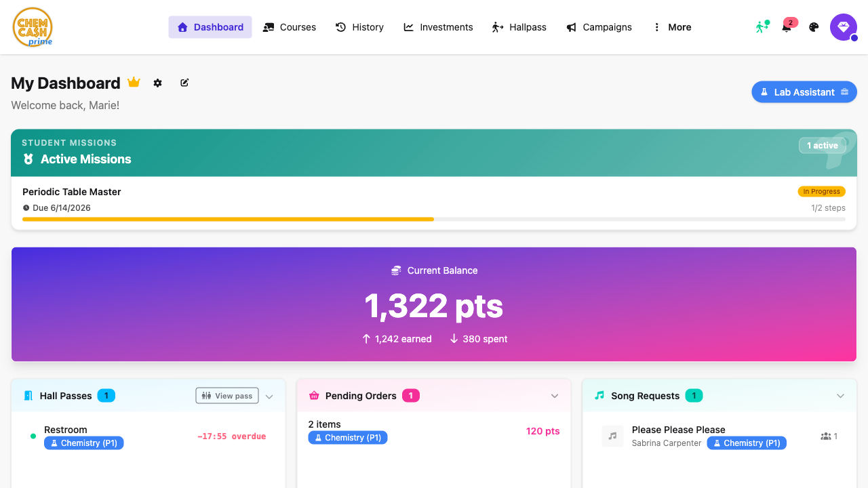Open the Lab Assistant button
868x488 pixels.
pyautogui.click(x=804, y=92)
